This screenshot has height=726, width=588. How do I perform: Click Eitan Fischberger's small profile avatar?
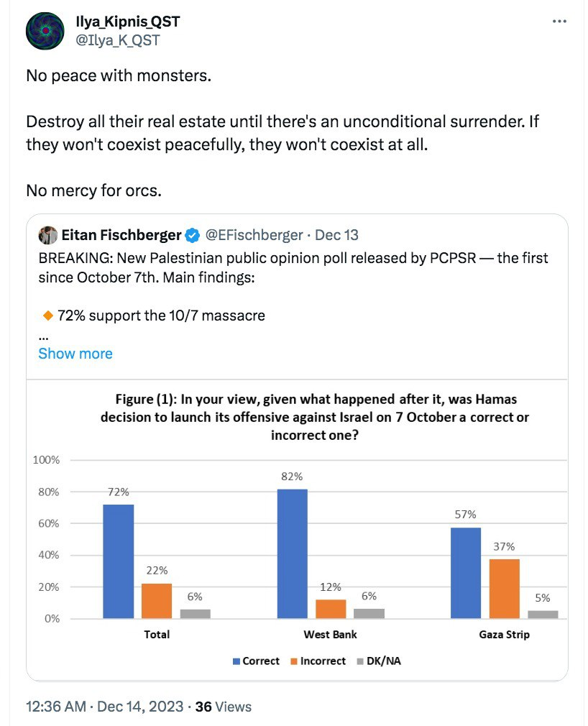click(x=48, y=235)
